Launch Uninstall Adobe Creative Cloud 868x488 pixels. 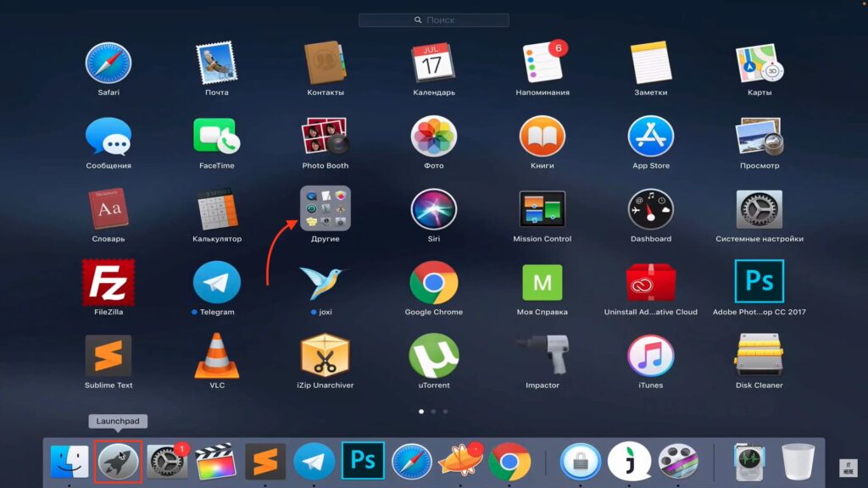pyautogui.click(x=650, y=282)
